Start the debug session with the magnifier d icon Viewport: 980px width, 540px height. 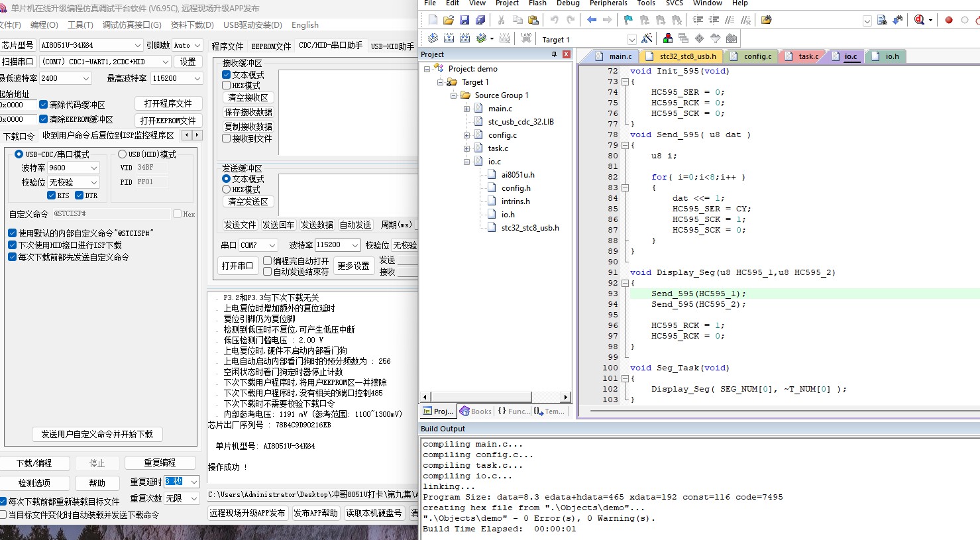point(919,20)
